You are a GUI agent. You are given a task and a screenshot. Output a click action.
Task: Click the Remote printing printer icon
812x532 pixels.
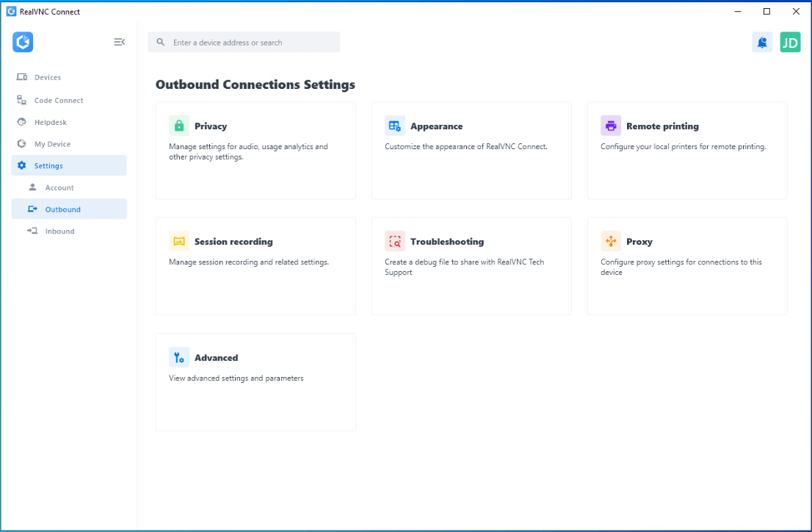[610, 126]
